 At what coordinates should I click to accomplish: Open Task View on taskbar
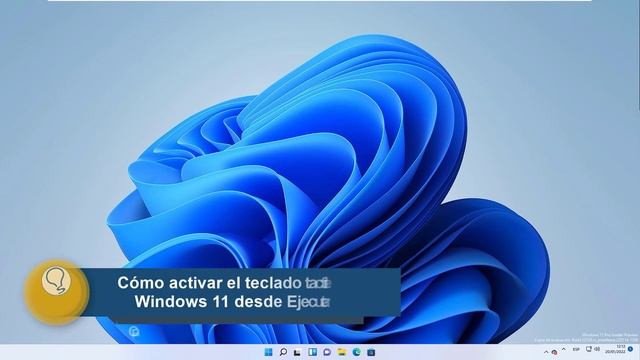tap(298, 352)
